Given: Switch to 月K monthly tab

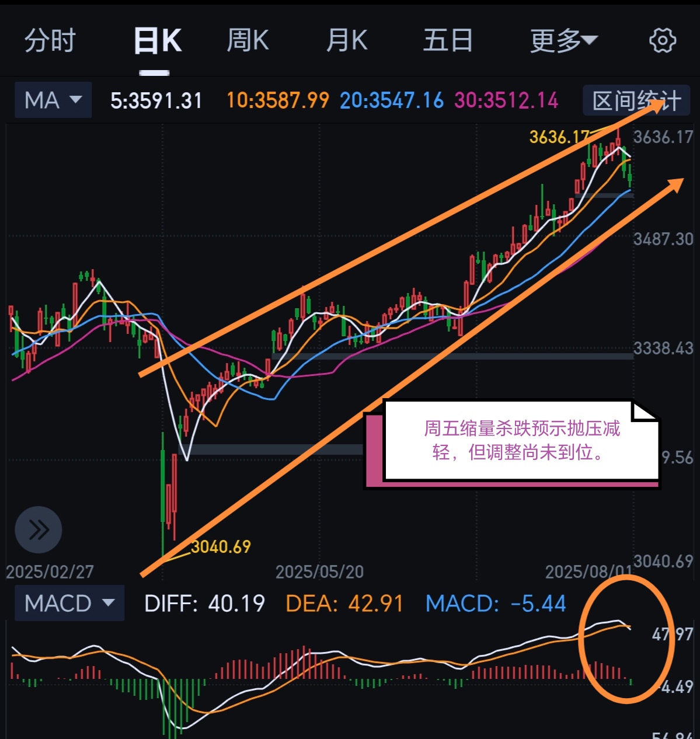Looking at the screenshot, I should click(x=347, y=41).
